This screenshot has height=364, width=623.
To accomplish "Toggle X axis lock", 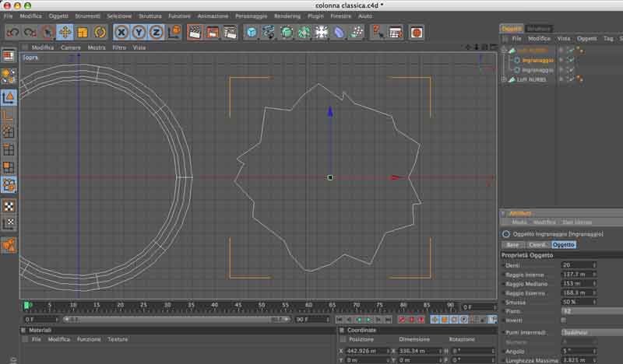I will point(121,33).
